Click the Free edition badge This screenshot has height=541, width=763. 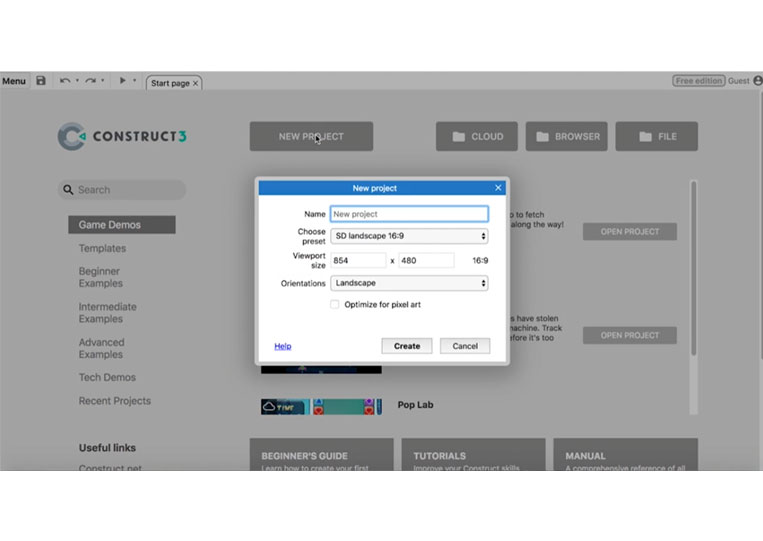click(698, 81)
